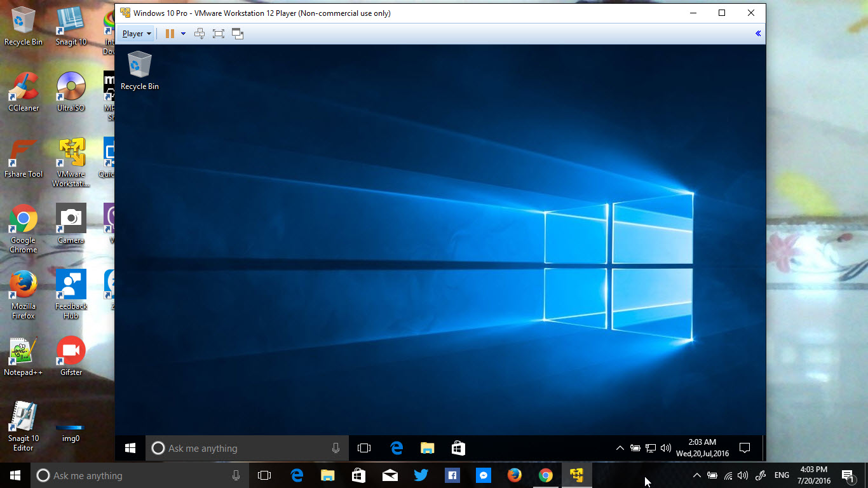Enter full screen mode in VMware Player
The height and width of the screenshot is (488, 868).
(219, 33)
